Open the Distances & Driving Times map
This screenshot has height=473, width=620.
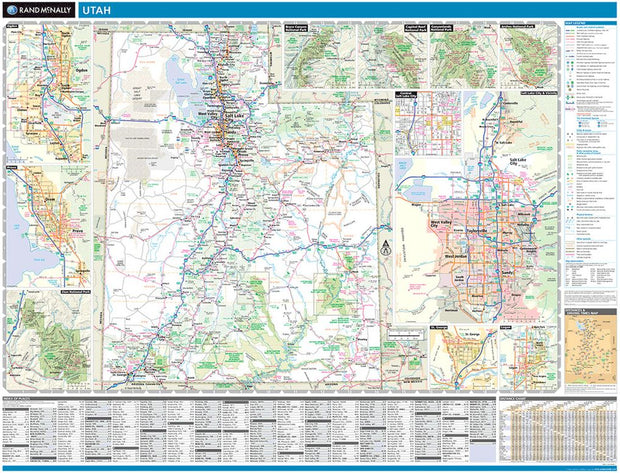pos(591,348)
